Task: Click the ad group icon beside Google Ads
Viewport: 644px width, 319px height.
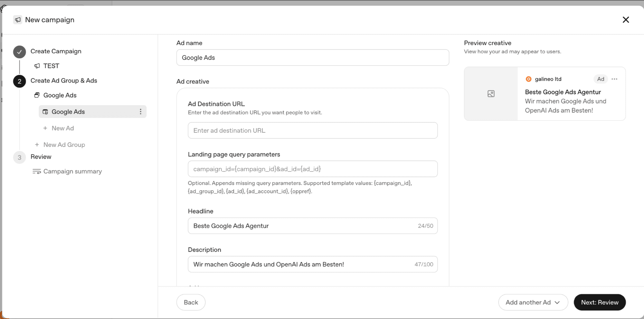Action: [37, 95]
